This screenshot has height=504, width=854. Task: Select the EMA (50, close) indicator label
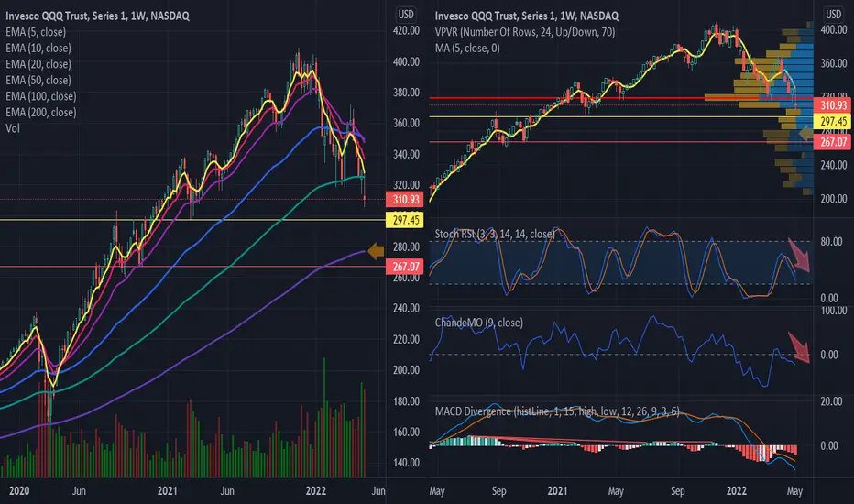pos(38,80)
